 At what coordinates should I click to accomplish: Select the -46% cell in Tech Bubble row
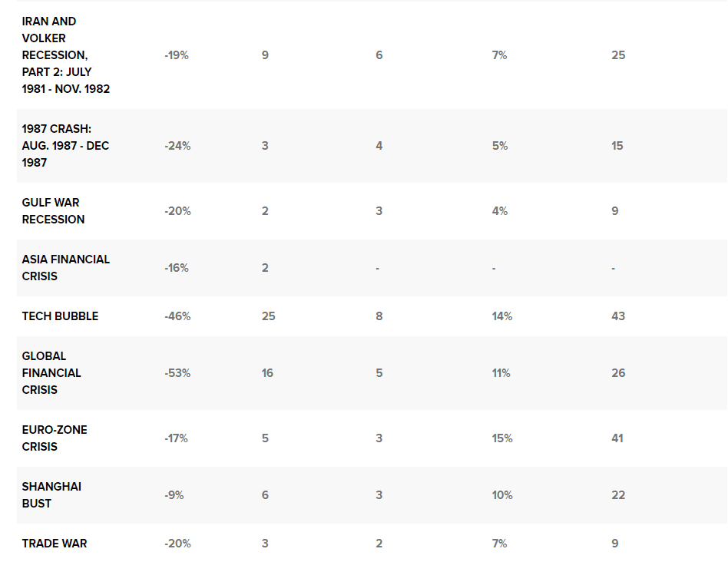tap(177, 316)
